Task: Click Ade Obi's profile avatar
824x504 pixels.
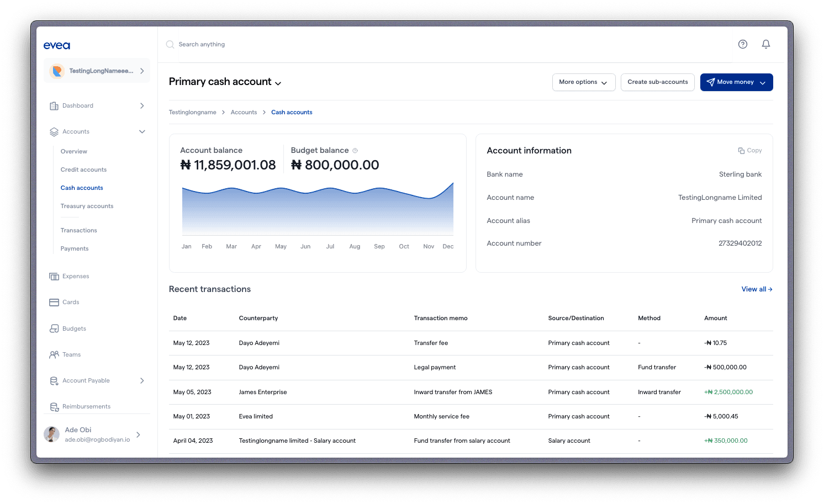Action: click(51, 434)
